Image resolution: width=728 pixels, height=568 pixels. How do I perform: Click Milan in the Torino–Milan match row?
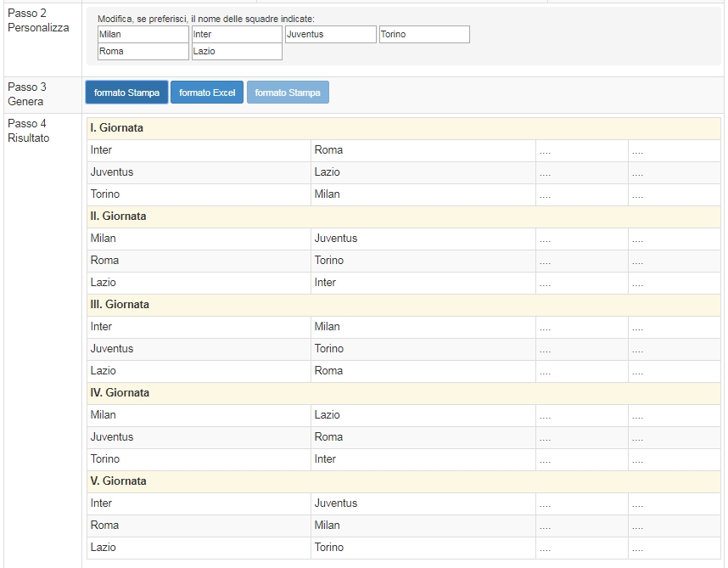[328, 194]
